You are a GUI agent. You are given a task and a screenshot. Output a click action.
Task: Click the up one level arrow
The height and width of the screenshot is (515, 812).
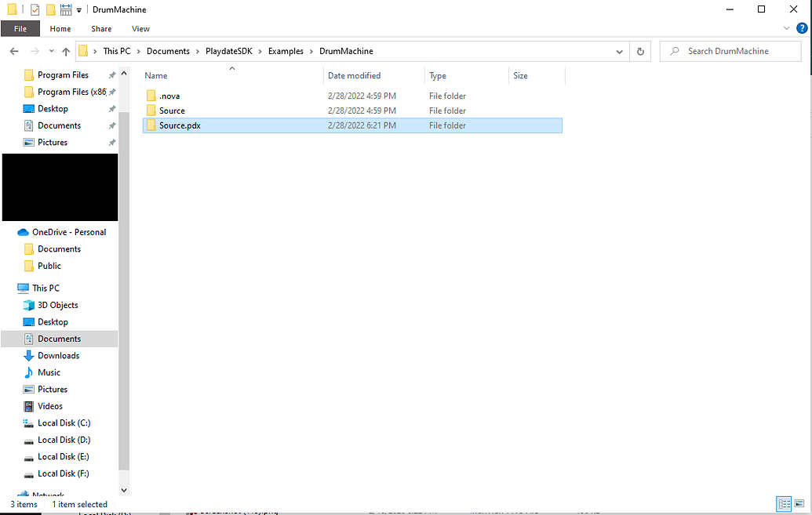pos(67,51)
